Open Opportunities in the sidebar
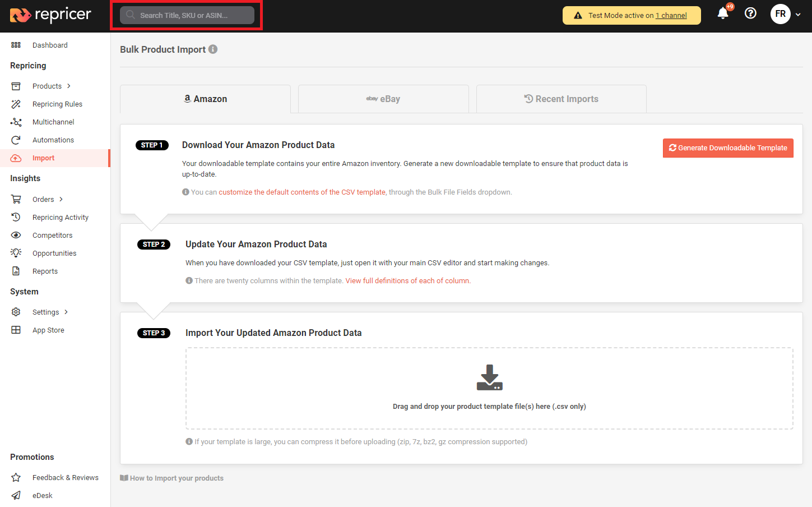Image resolution: width=812 pixels, height=507 pixels. tap(54, 253)
